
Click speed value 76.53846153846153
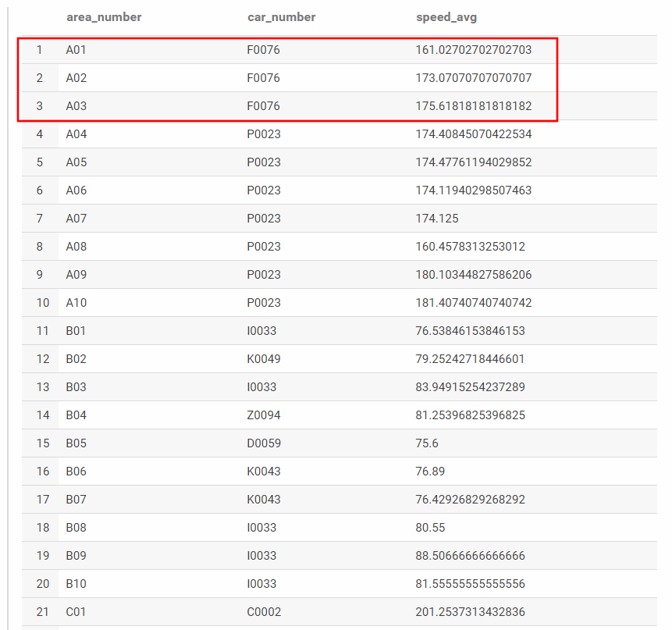(470, 331)
